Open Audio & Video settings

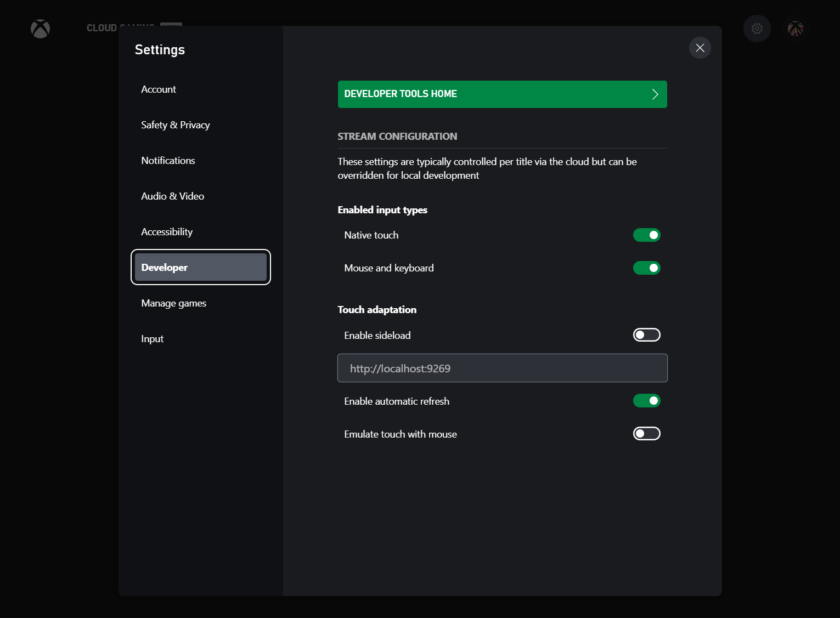pyautogui.click(x=173, y=196)
